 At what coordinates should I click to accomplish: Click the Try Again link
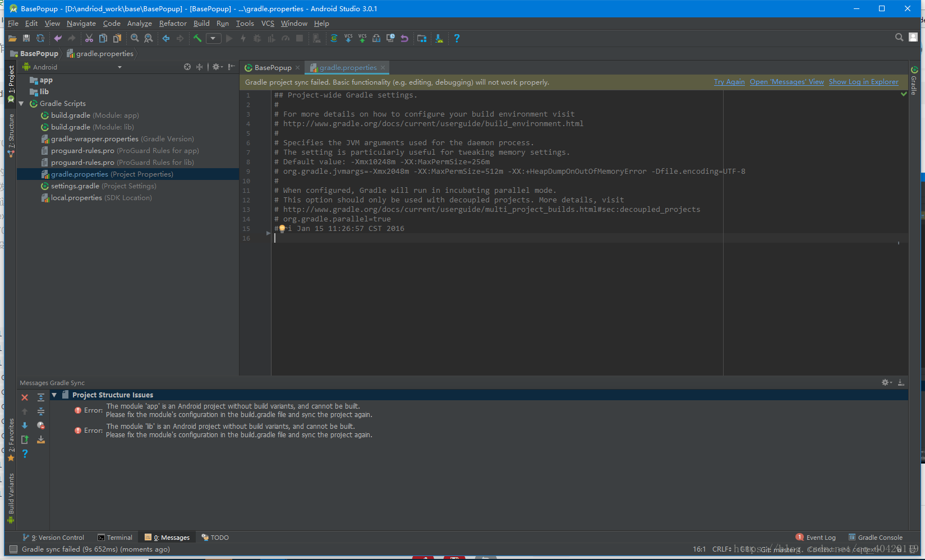729,82
